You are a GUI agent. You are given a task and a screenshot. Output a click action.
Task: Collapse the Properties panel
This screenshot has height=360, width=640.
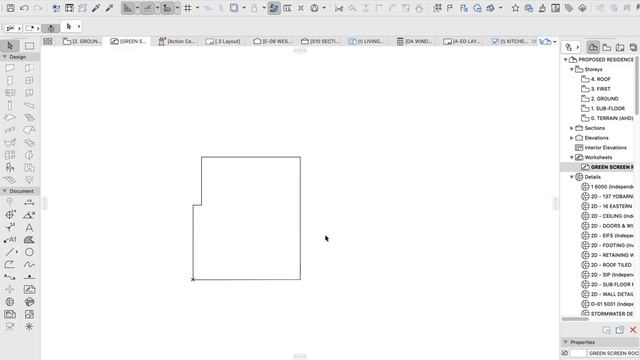pos(566,342)
